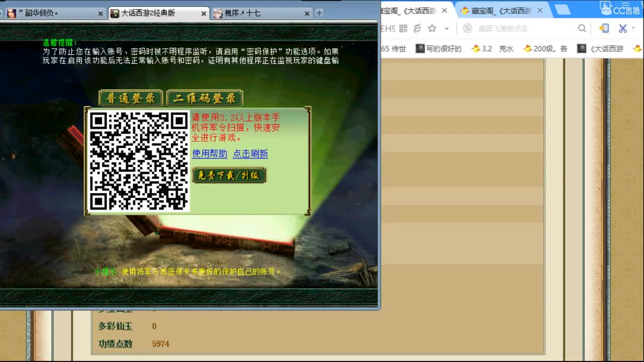Close the 韶华倾负 tab
644x362 pixels.
pyautogui.click(x=100, y=14)
